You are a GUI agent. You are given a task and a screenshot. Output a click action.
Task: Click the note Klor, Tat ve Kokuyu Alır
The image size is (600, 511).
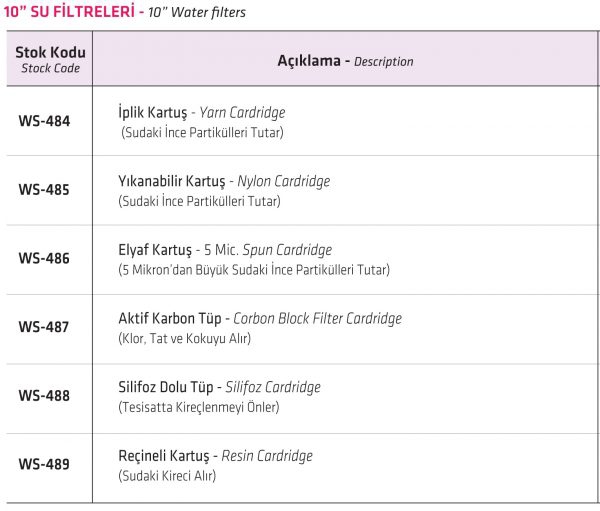click(184, 338)
